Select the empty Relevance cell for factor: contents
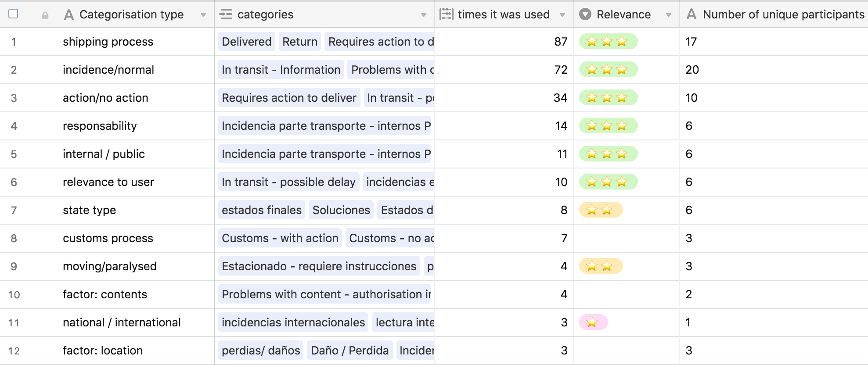The width and height of the screenshot is (868, 365). pos(627,294)
